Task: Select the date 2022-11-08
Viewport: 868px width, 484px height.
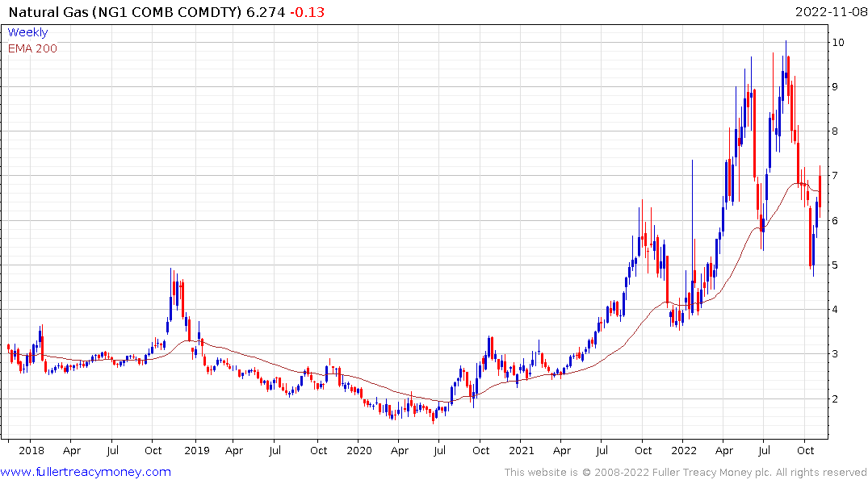Action: [831, 12]
